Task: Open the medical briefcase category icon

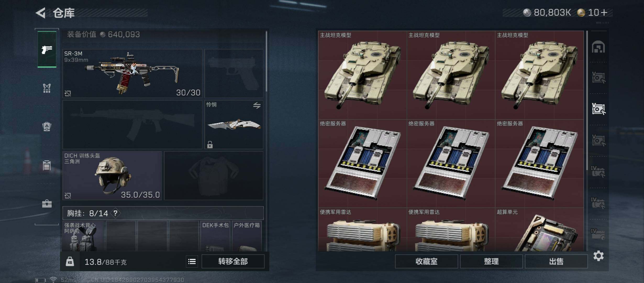Action: pos(47,204)
